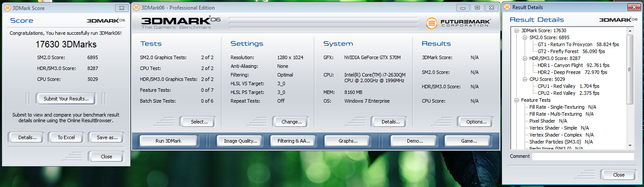The height and width of the screenshot is (187, 644).
Task: Click the SM2.0 Score value 6895 in Score window
Action: pos(92,57)
